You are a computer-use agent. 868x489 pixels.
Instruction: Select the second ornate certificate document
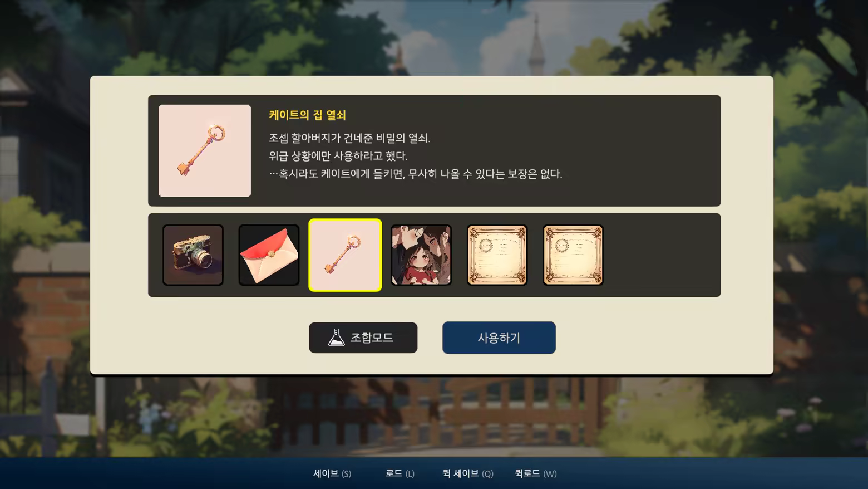coord(573,255)
